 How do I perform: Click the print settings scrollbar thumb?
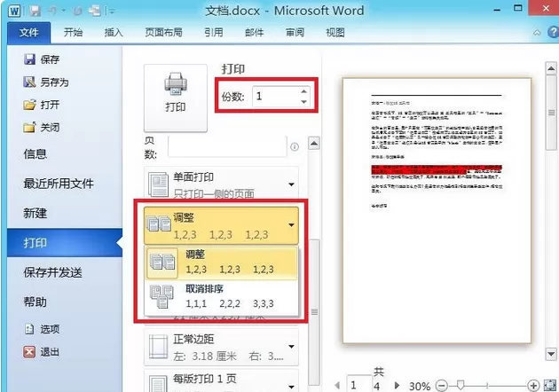pos(314,312)
